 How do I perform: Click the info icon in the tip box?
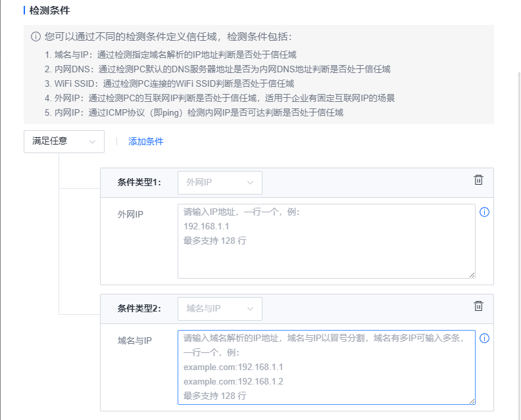point(36,37)
